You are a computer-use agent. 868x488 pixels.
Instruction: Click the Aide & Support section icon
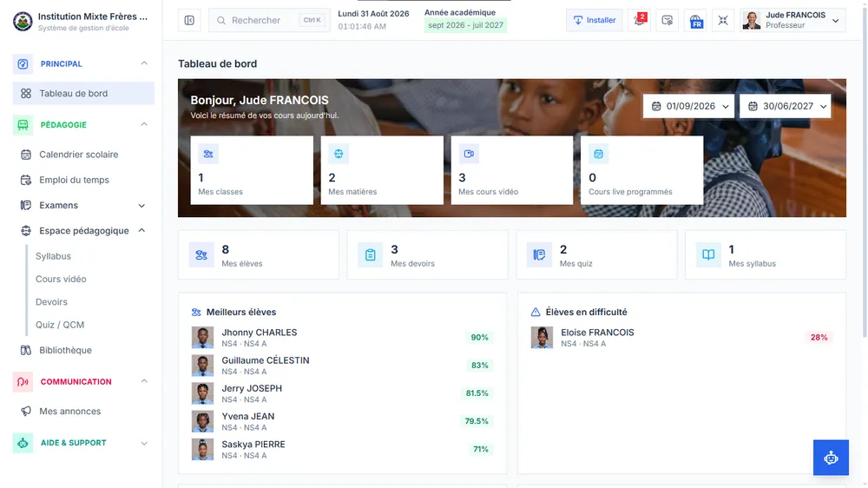[x=23, y=443]
